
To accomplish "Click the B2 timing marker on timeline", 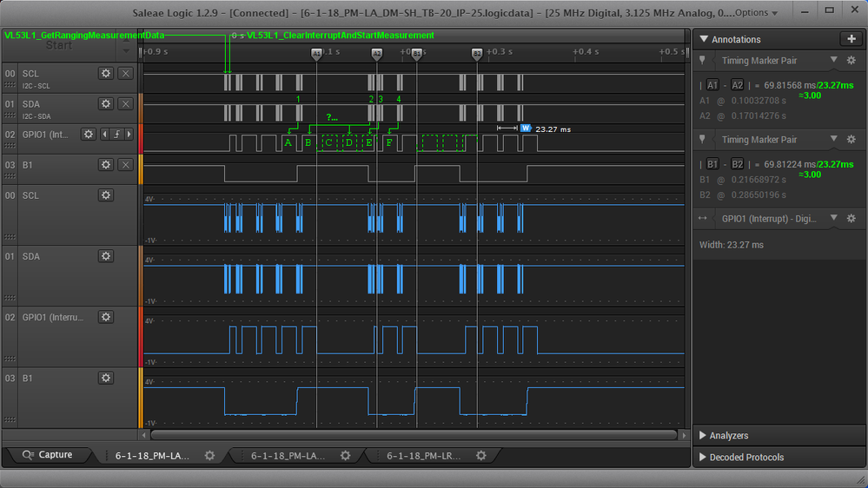I will click(477, 54).
